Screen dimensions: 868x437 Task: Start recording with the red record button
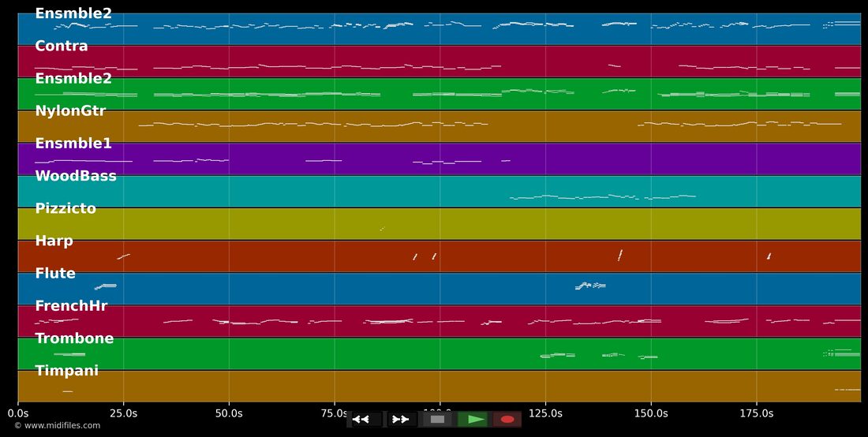point(507,420)
